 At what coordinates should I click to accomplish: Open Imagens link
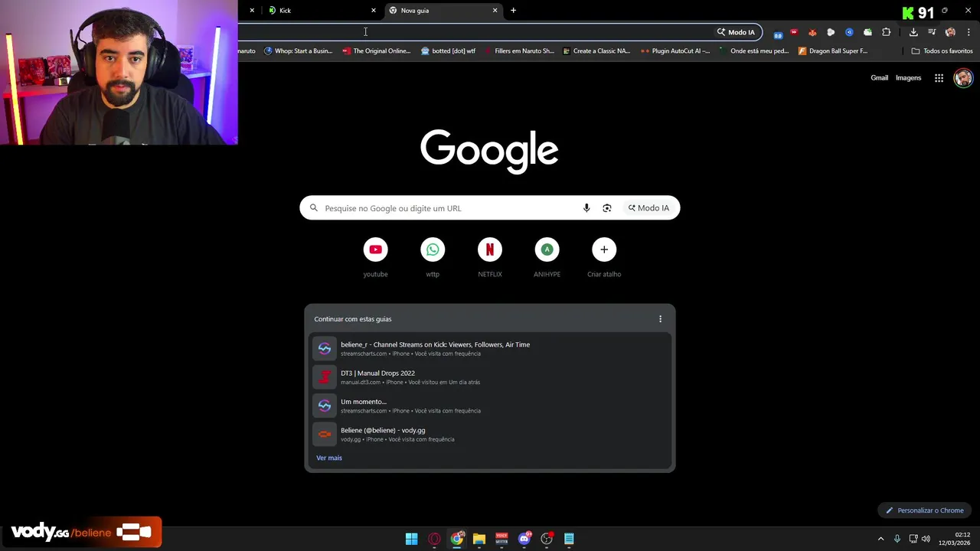(x=908, y=78)
